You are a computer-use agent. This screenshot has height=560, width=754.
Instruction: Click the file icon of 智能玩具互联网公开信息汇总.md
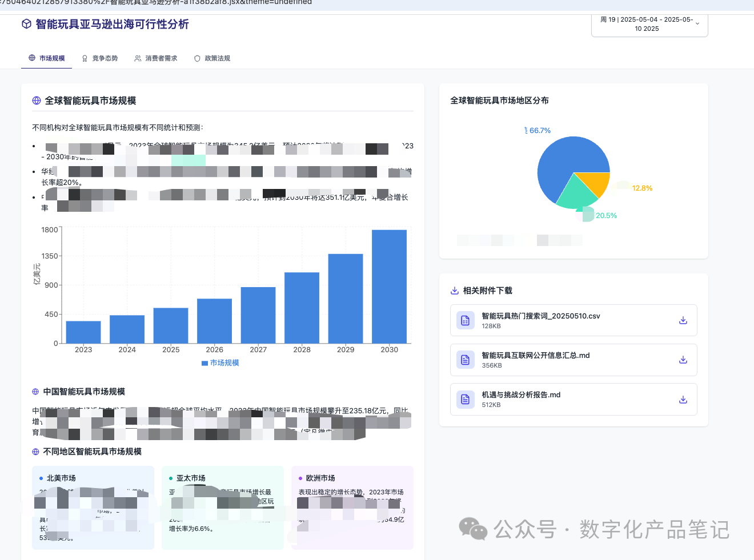[x=466, y=360]
